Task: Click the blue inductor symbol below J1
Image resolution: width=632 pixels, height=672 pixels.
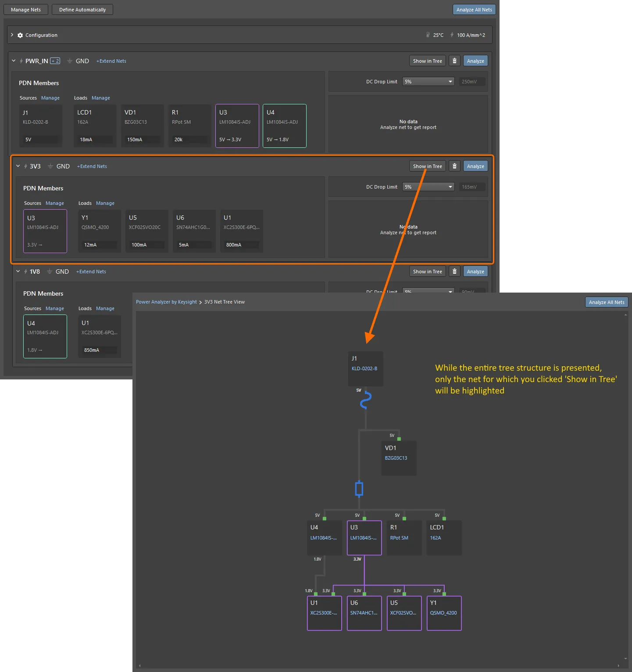Action: (365, 400)
